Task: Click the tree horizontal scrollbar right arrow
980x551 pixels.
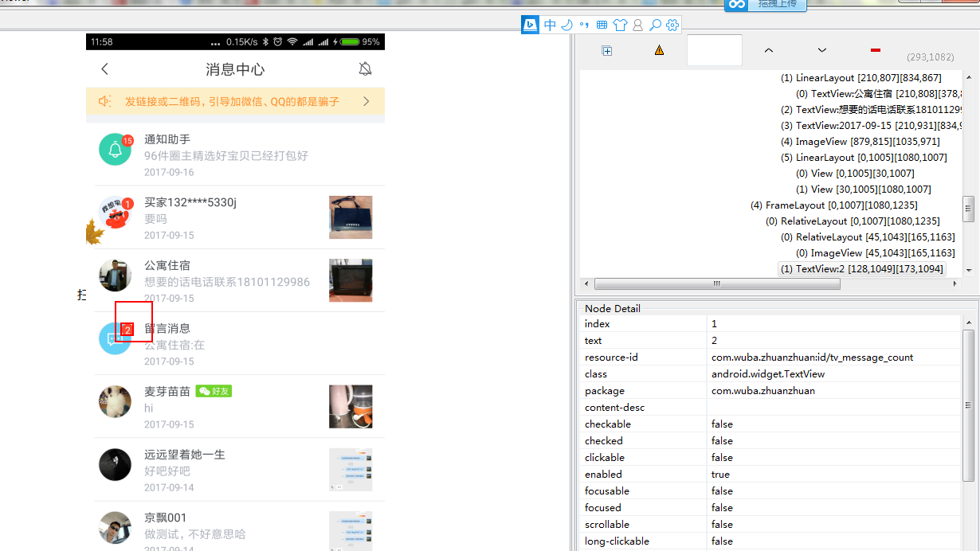Action: [956, 283]
